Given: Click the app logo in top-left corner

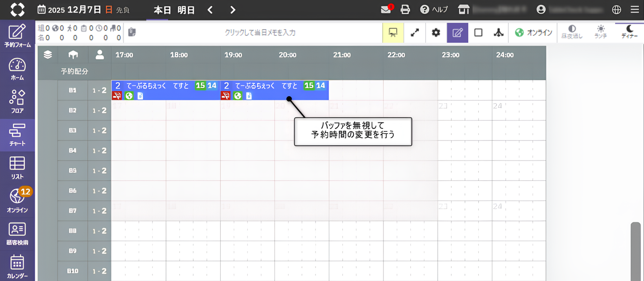Looking at the screenshot, I should (17, 10).
